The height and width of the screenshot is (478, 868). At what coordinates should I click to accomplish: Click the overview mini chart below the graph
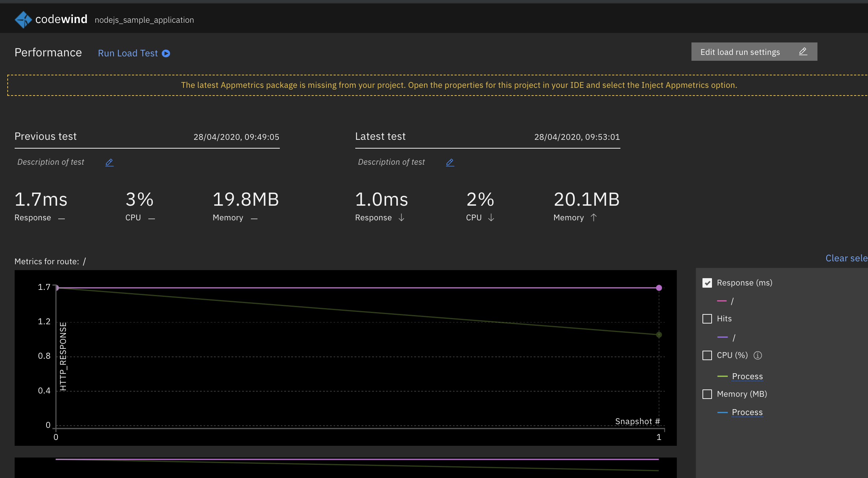pos(346,468)
